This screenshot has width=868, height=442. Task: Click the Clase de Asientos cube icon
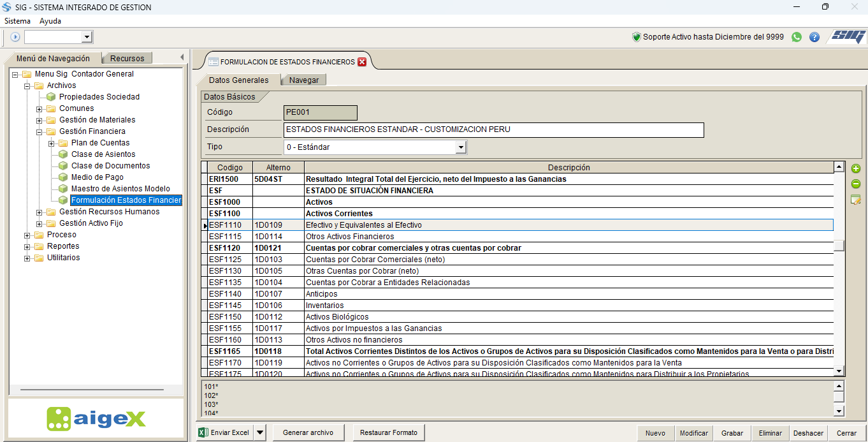pos(63,154)
